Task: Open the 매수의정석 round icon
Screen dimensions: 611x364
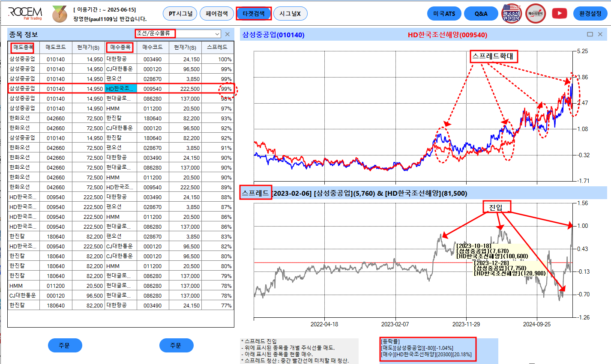Action: [x=536, y=13]
